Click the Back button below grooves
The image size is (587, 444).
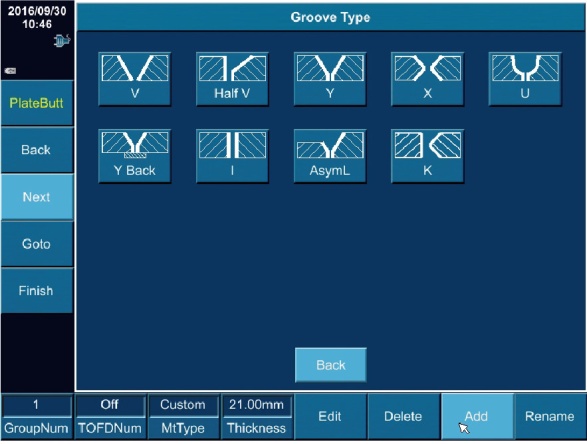coord(331,365)
